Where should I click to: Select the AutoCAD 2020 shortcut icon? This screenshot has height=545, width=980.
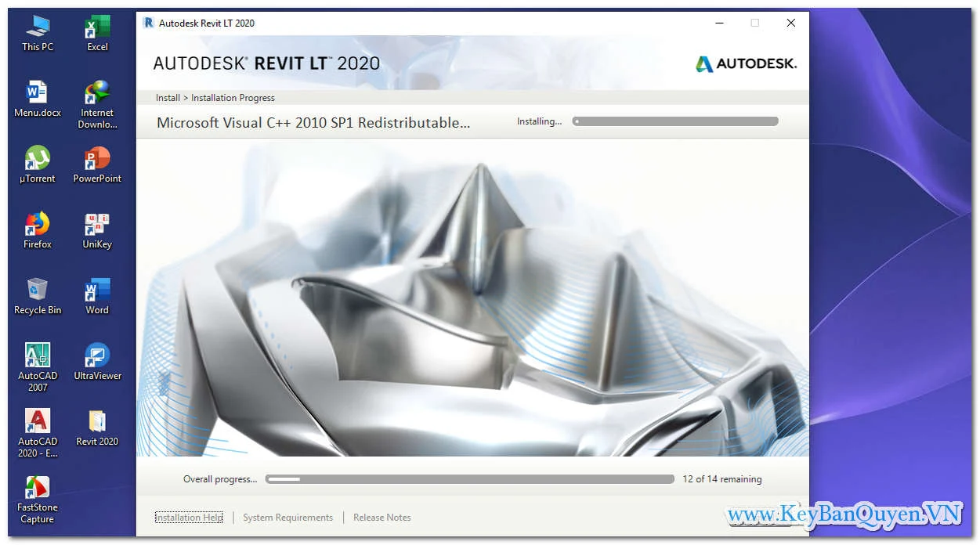click(x=38, y=432)
